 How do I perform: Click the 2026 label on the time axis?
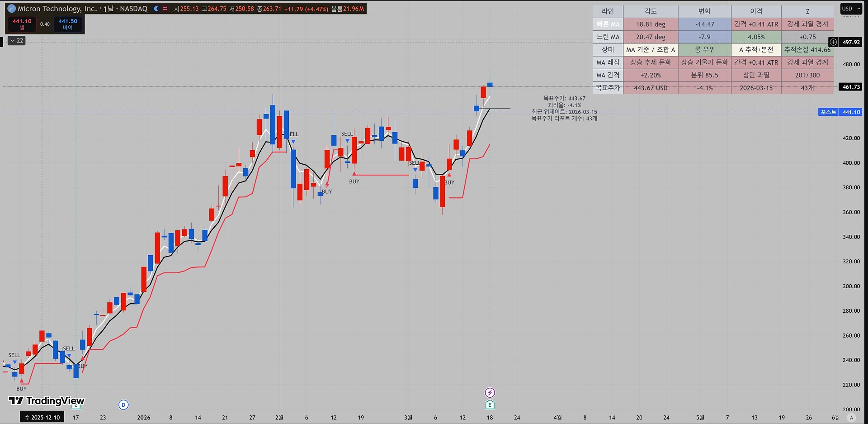[x=144, y=417]
